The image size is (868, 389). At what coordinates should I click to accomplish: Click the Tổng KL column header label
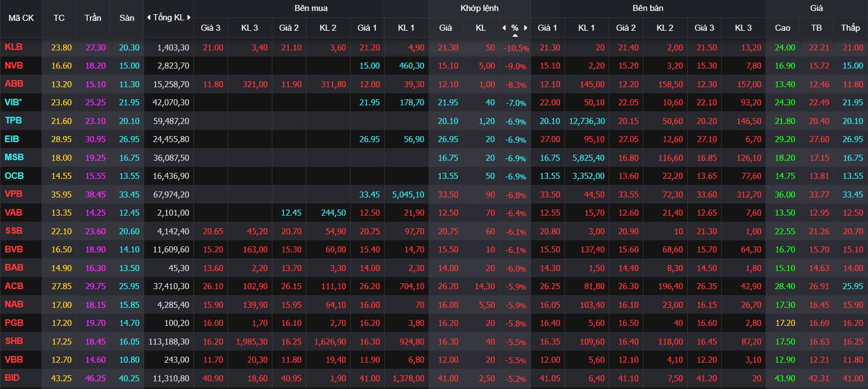tap(169, 18)
